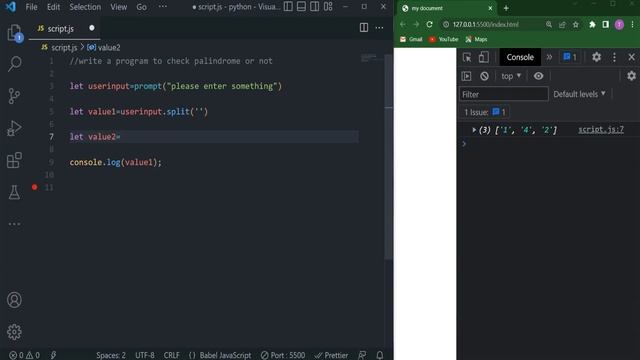Open the Accounts menu in VS Code
Image resolution: width=640 pixels, height=360 pixels.
pyautogui.click(x=14, y=300)
